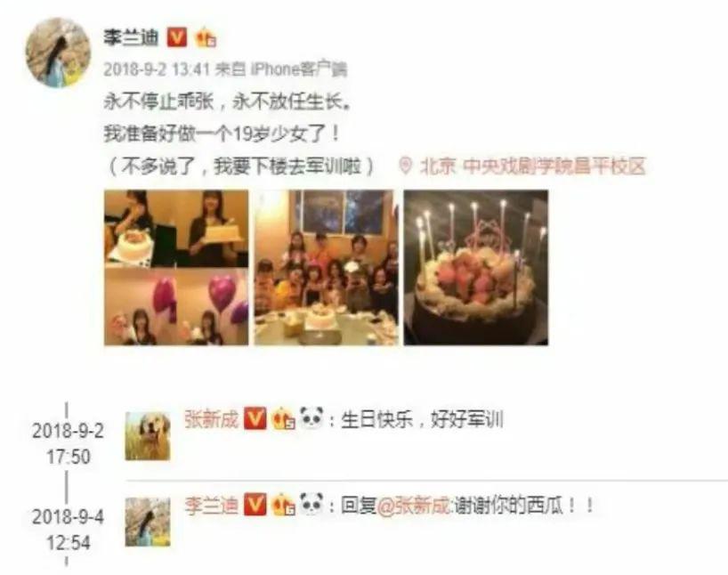Click the panda badge in 张新成's comment
728x575 pixels.
click(x=311, y=417)
